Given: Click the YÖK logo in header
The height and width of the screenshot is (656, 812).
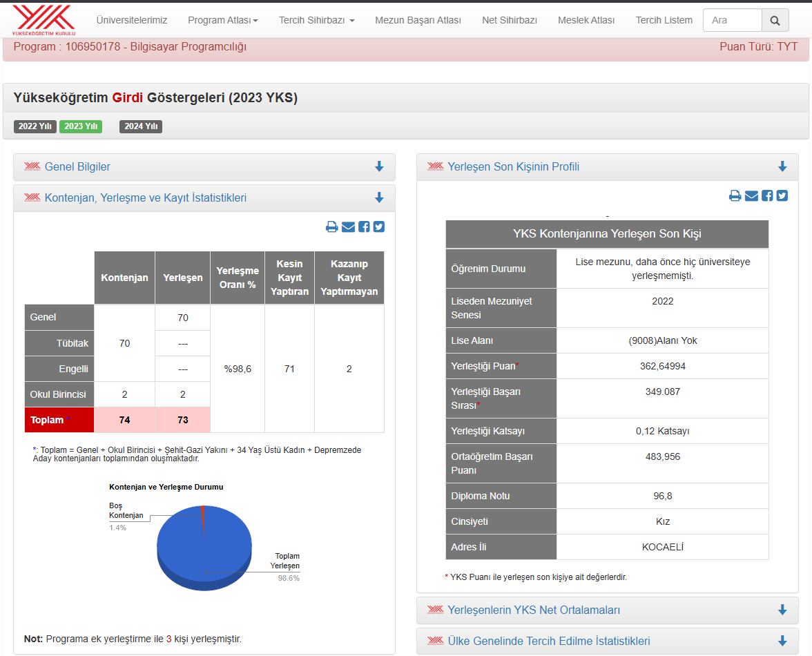Looking at the screenshot, I should tap(44, 20).
